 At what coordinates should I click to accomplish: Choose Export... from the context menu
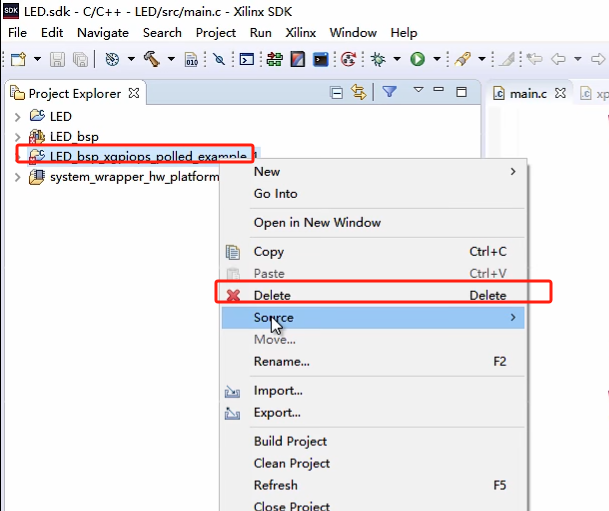pyautogui.click(x=373, y=413)
